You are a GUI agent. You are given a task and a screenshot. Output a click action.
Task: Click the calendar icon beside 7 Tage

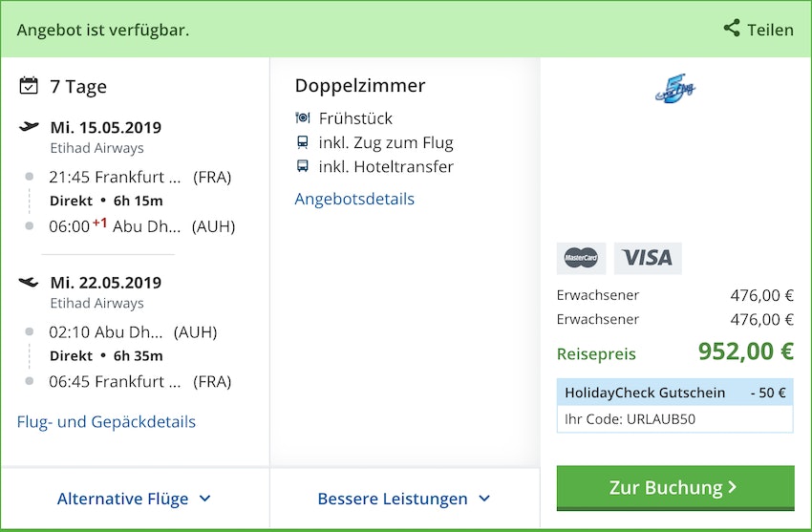pos(29,86)
